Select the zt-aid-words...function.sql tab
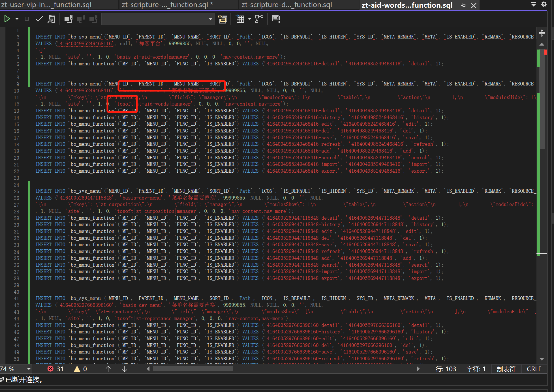The image size is (554, 392). click(x=407, y=5)
